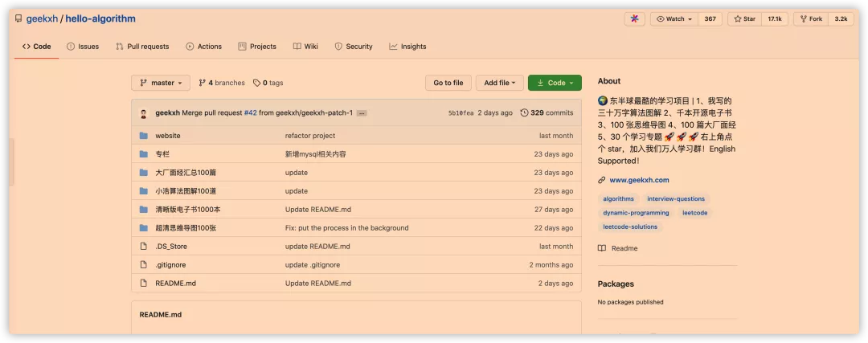Open the hello-algorithm repository link
This screenshot has width=868, height=343.
100,18
